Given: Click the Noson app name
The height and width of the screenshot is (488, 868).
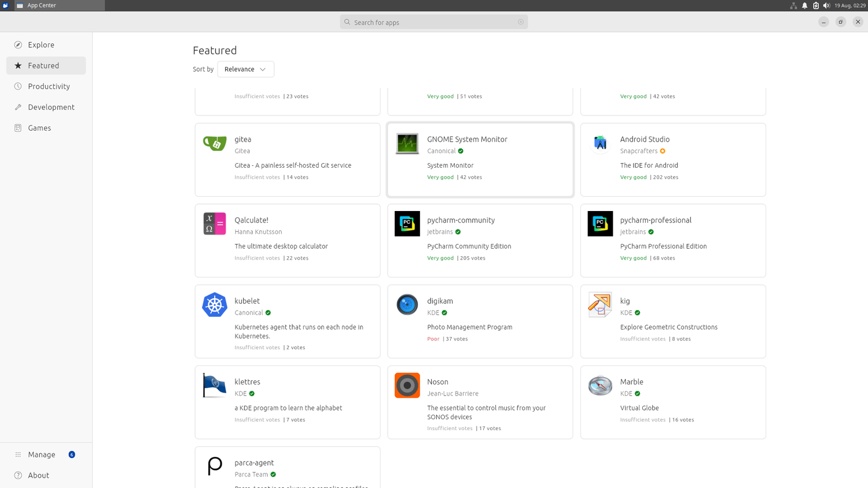Looking at the screenshot, I should tap(437, 382).
